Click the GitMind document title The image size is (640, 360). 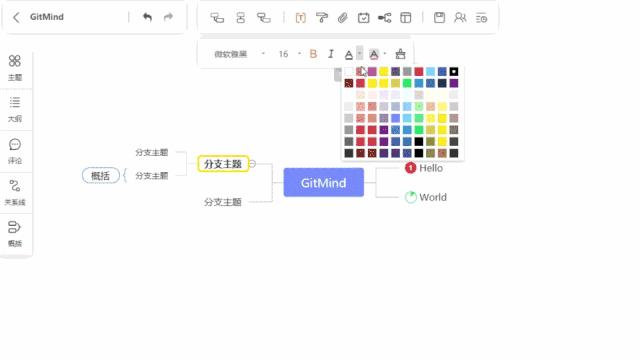click(47, 17)
